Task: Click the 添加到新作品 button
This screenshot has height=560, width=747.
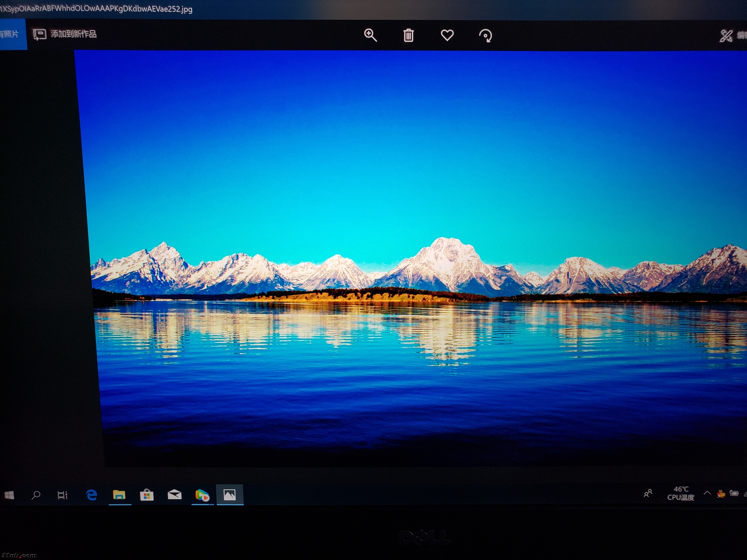Action: tap(65, 34)
